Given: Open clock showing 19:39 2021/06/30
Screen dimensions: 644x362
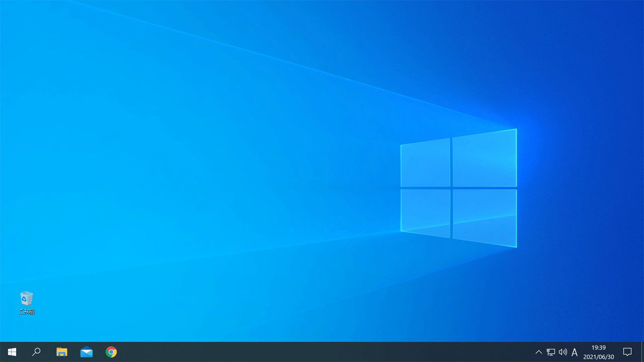Looking at the screenshot, I should [599, 352].
